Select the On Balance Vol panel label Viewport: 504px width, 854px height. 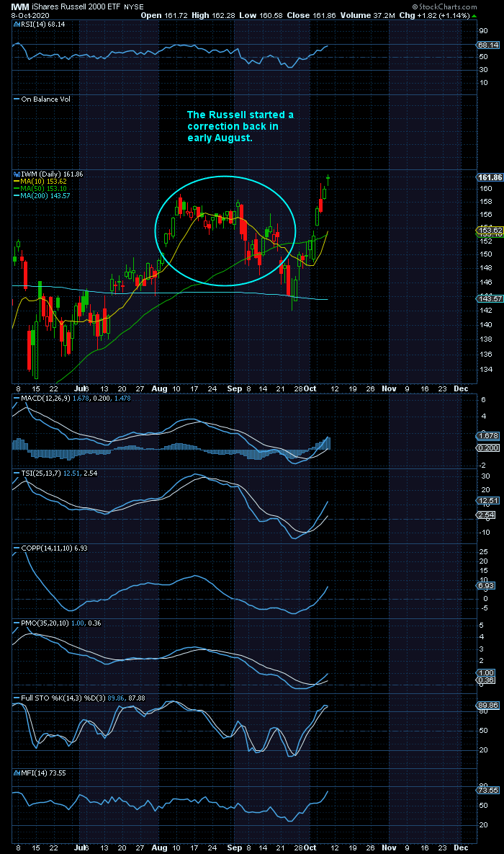coord(42,99)
